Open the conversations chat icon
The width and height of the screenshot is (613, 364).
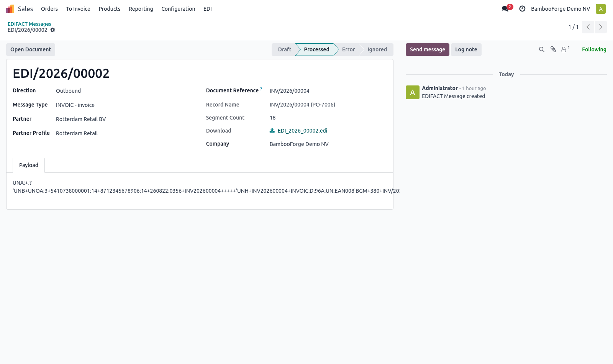(x=506, y=9)
